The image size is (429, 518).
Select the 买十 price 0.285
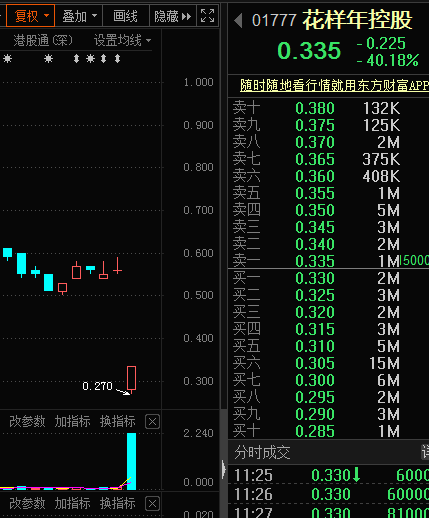point(315,431)
